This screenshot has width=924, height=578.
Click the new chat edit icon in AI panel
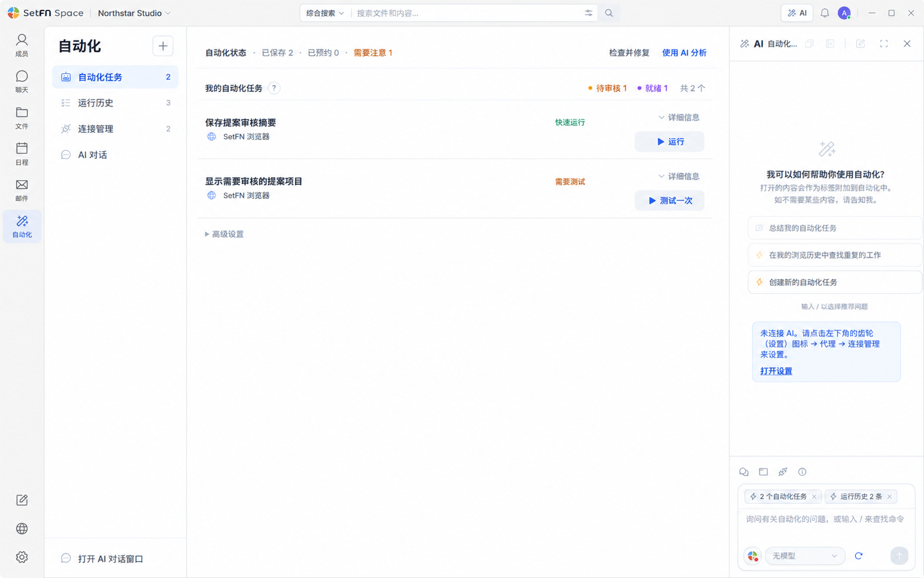click(860, 44)
